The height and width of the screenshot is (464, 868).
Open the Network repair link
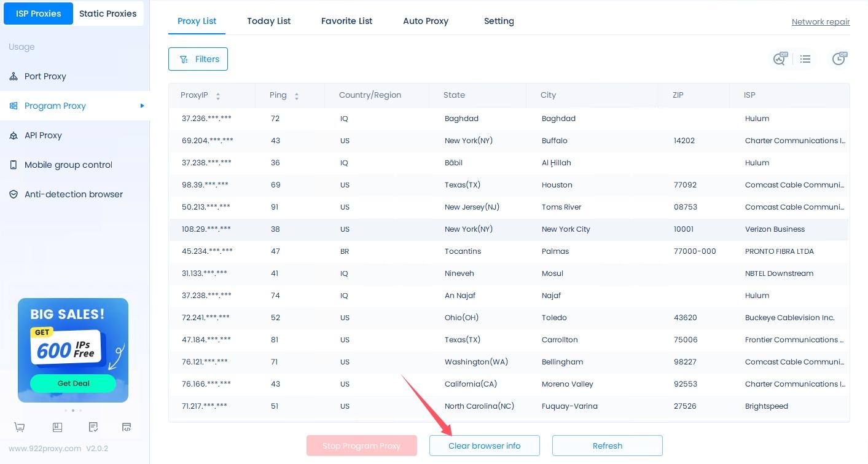(x=820, y=22)
